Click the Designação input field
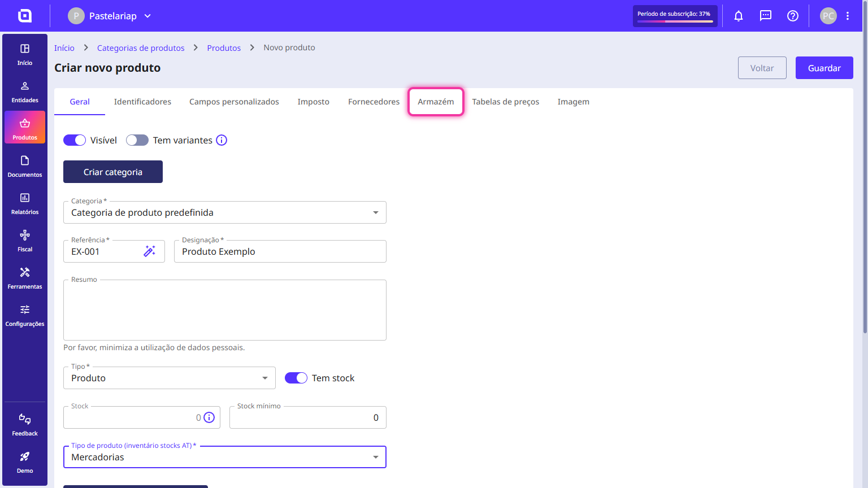 pos(280,251)
